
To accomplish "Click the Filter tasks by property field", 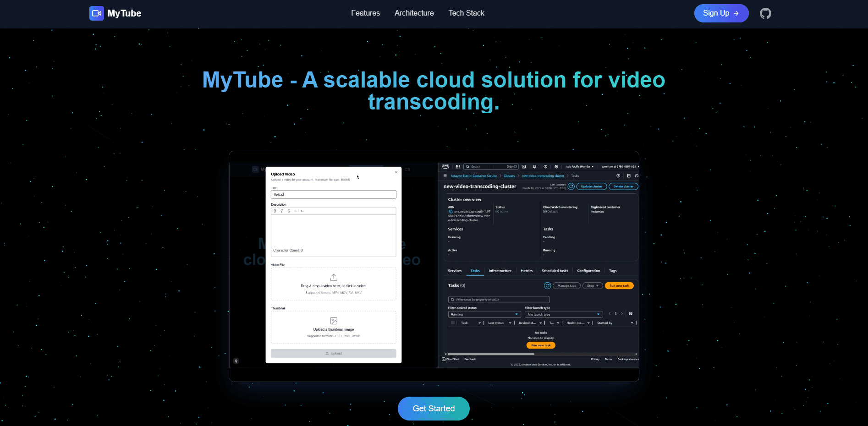I will point(499,300).
